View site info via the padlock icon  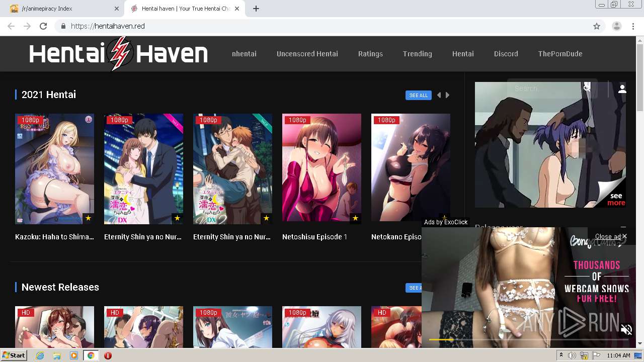[63, 26]
